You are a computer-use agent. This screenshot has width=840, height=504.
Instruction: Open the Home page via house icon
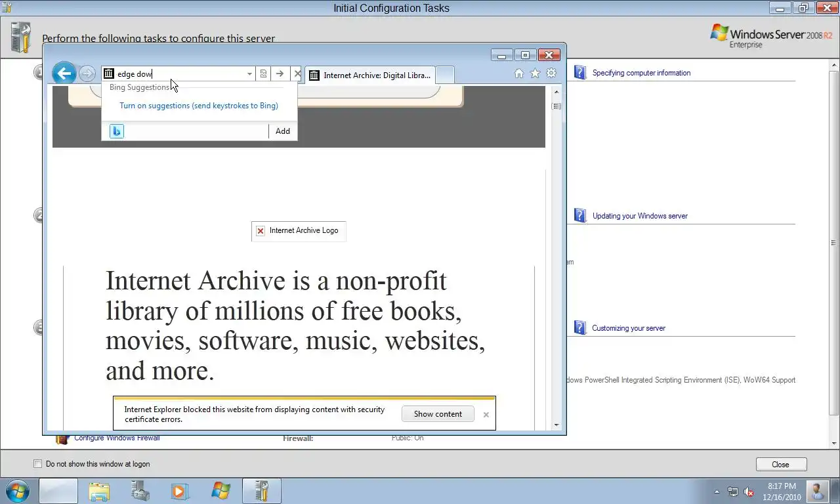point(519,73)
